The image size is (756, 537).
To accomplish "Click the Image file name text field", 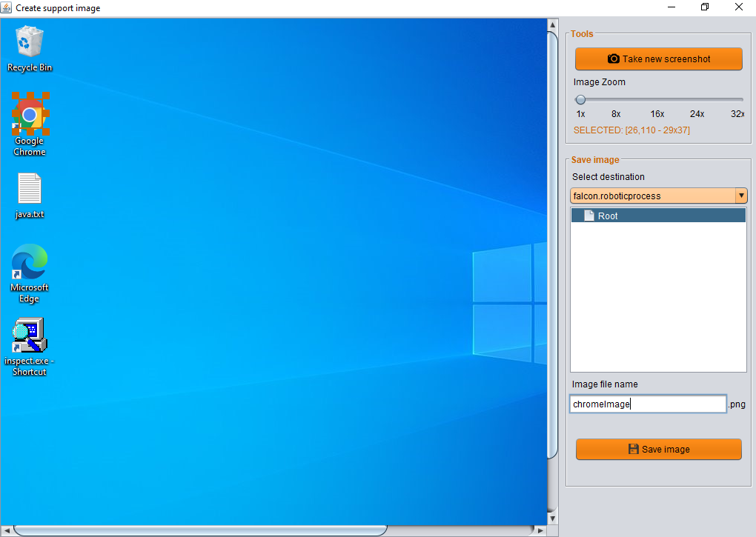I will click(648, 404).
